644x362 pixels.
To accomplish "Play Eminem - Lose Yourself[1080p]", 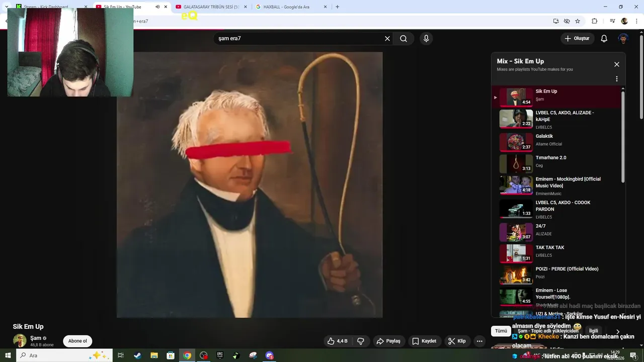I will [x=556, y=297].
